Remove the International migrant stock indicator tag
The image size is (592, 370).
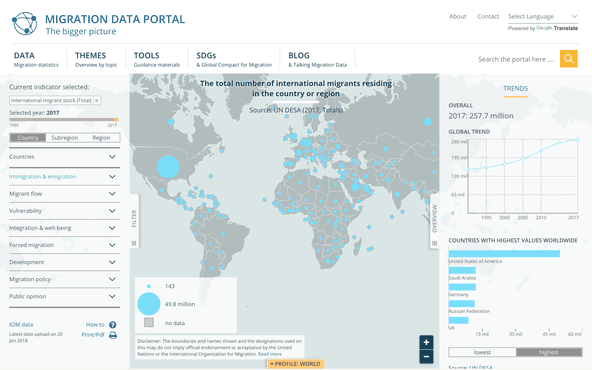click(x=97, y=100)
